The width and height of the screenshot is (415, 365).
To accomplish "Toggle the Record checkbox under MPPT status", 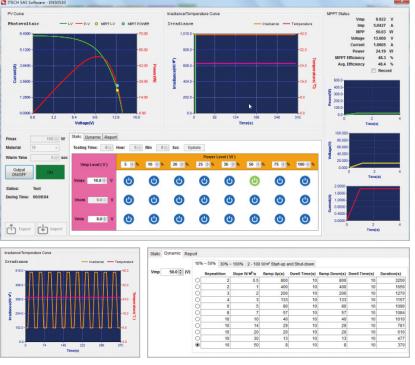I will tap(374, 71).
